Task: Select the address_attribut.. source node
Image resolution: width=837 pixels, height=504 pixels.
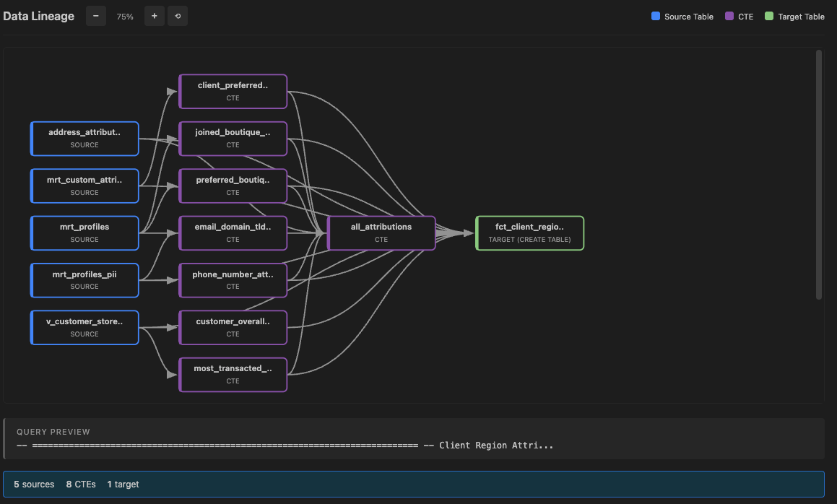Action: tap(84, 139)
